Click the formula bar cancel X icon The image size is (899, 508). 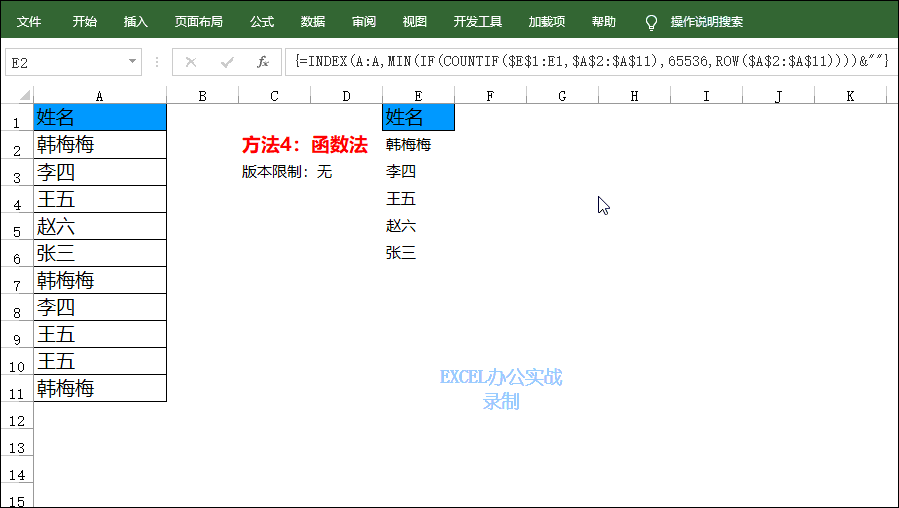click(191, 62)
